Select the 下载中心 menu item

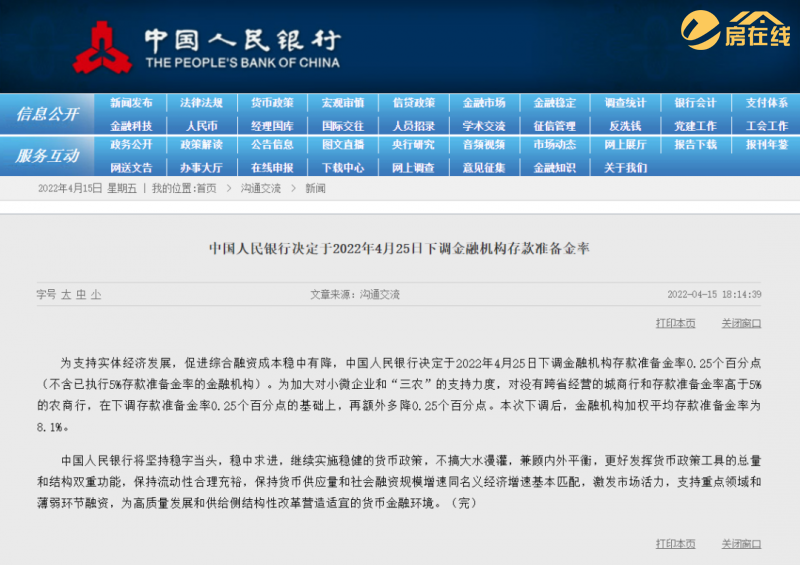[x=342, y=167]
